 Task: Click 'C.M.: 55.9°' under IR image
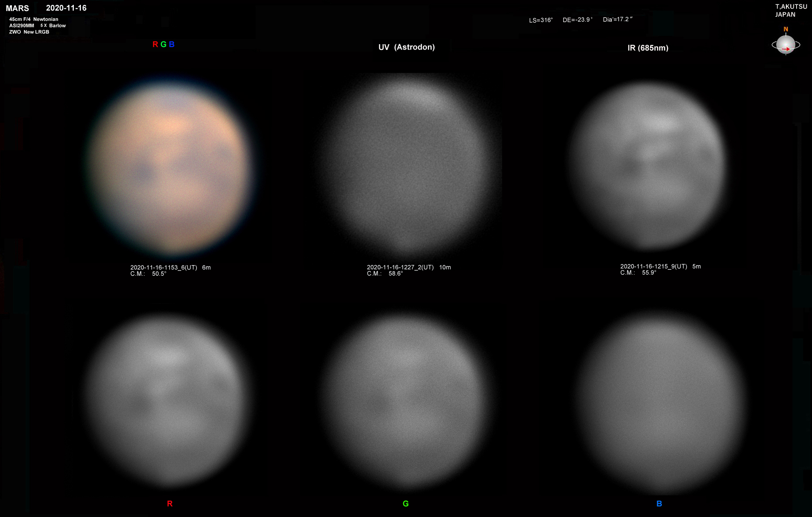638,273
